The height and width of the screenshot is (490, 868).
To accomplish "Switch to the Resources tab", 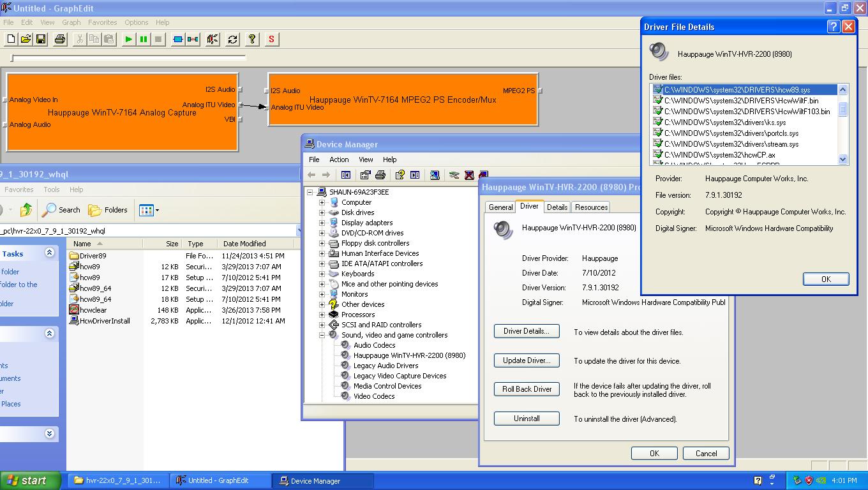I will tap(591, 207).
